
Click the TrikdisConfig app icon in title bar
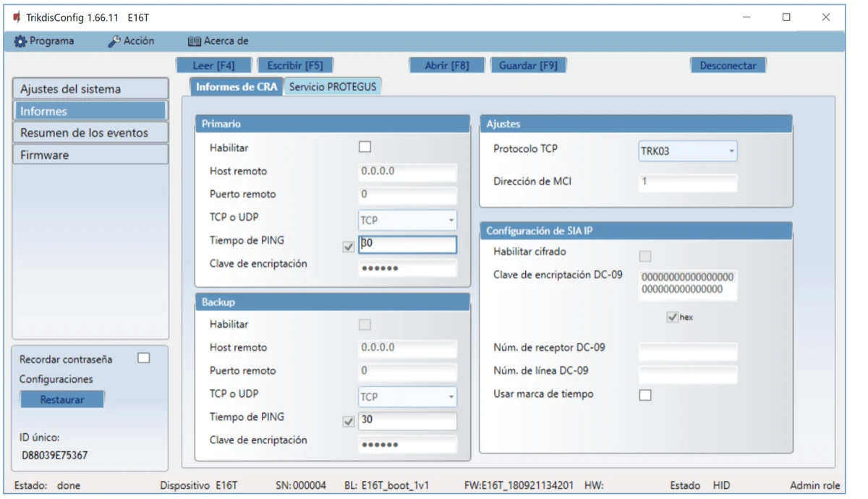pos(17,17)
